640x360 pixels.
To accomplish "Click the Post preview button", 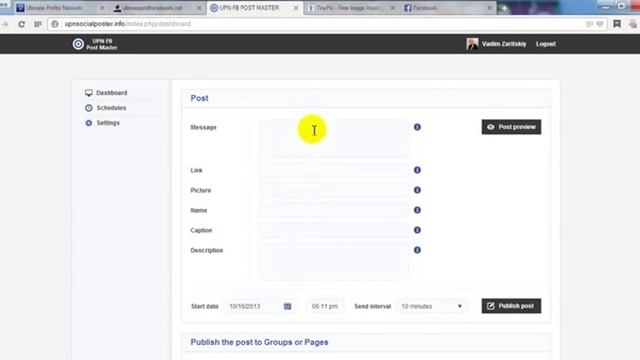I will (x=511, y=127).
